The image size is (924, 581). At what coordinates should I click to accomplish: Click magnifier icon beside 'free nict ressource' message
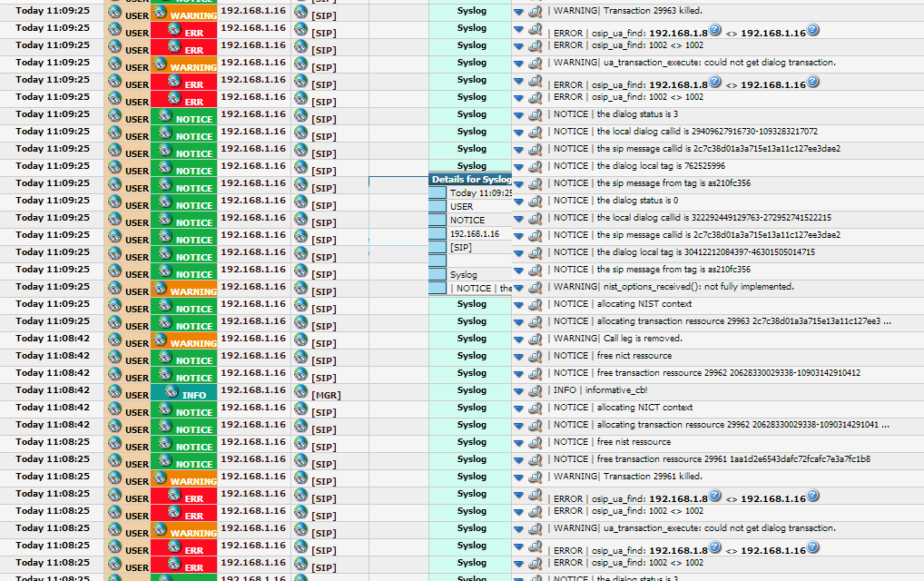535,357
